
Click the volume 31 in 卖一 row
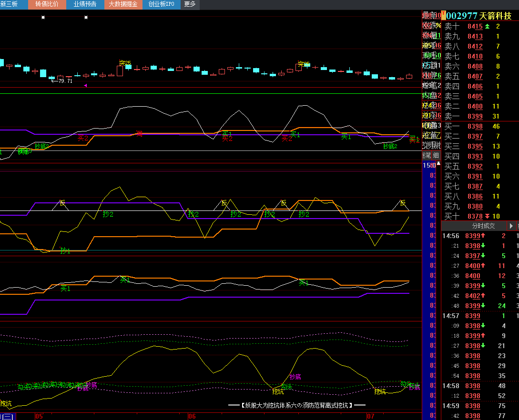coord(496,116)
